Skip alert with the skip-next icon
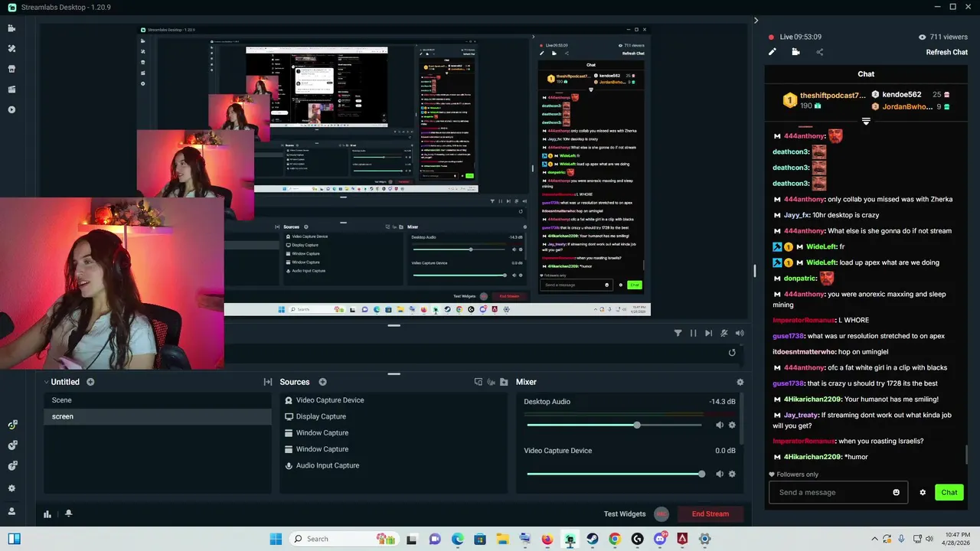980x551 pixels. coord(708,333)
